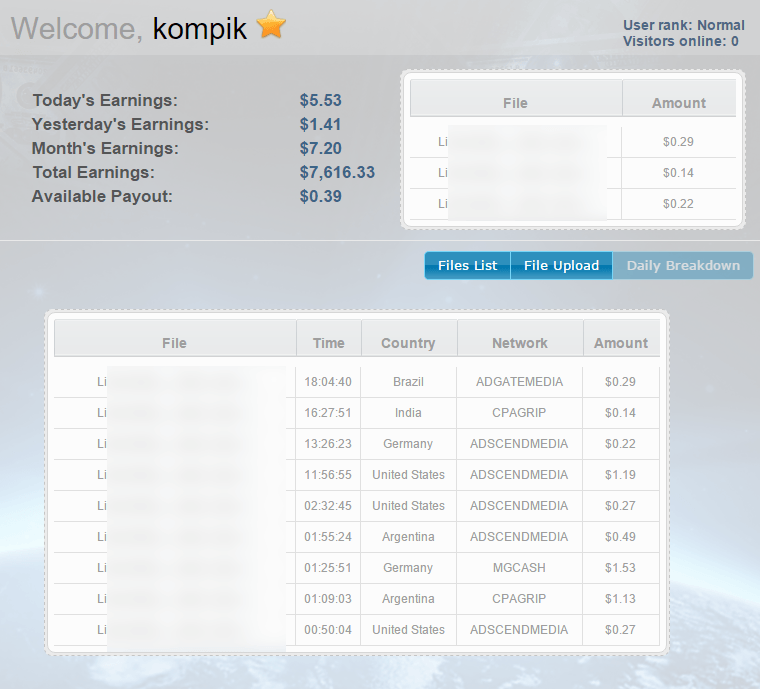Select the Brazil ADGATEMEDIA row

[x=408, y=382]
